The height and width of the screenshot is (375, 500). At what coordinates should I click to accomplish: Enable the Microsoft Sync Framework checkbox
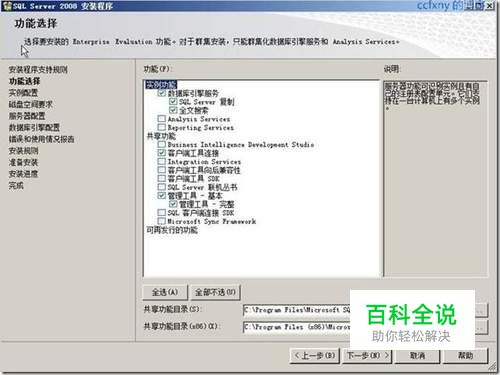point(162,221)
